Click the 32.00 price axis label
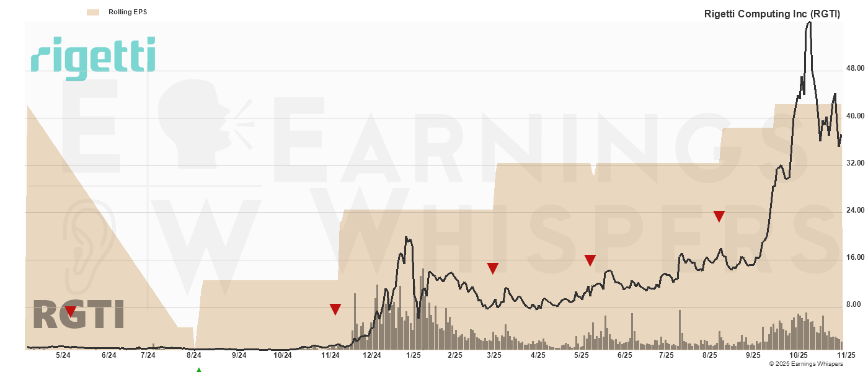 (x=856, y=163)
